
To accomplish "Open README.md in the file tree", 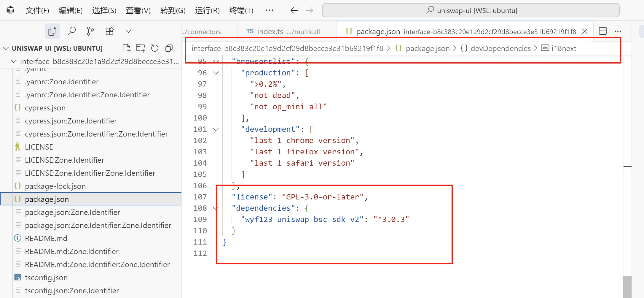I will (x=46, y=238).
